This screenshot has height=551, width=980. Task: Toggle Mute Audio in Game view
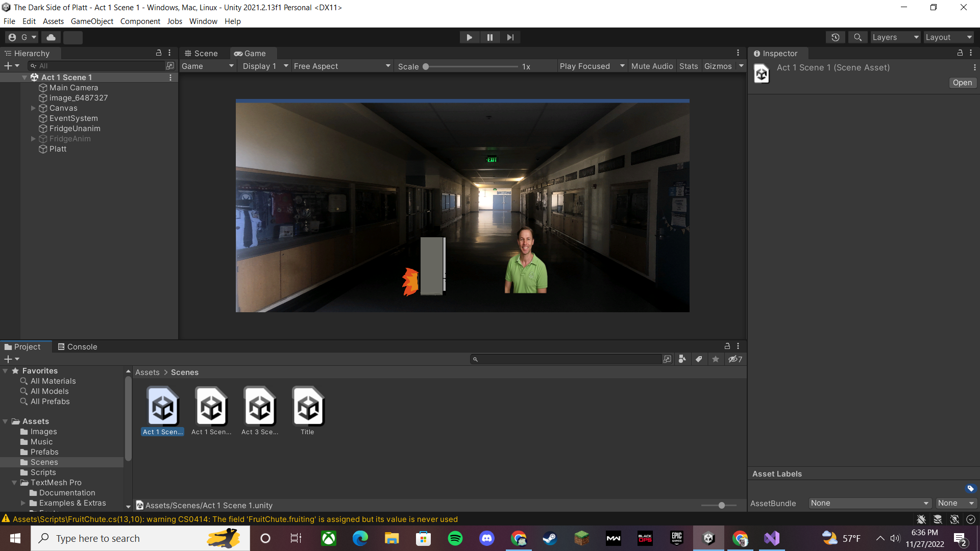[652, 66]
